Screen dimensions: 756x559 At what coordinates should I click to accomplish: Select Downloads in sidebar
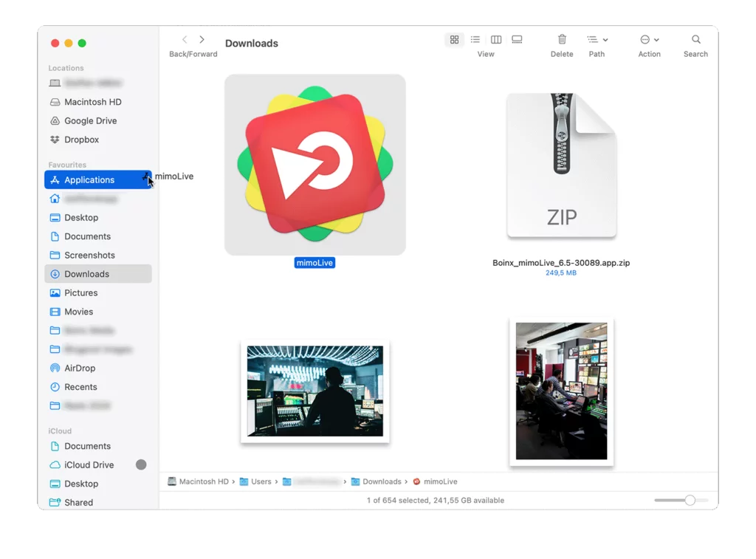pos(98,274)
